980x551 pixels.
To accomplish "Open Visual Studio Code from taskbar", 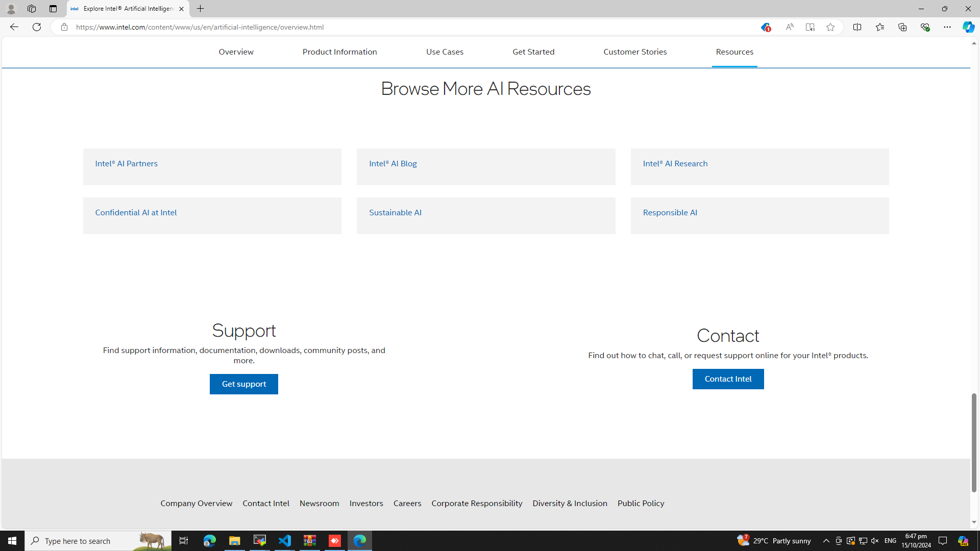I will click(x=285, y=541).
